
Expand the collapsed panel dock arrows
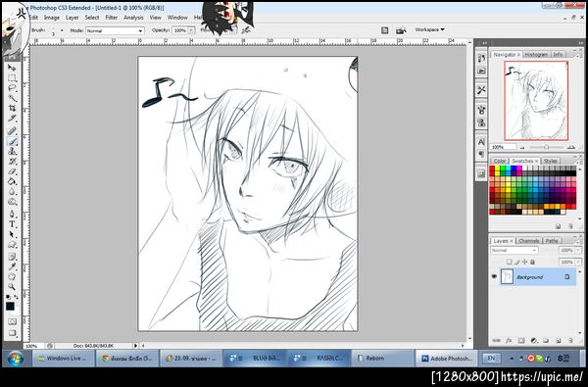point(484,43)
